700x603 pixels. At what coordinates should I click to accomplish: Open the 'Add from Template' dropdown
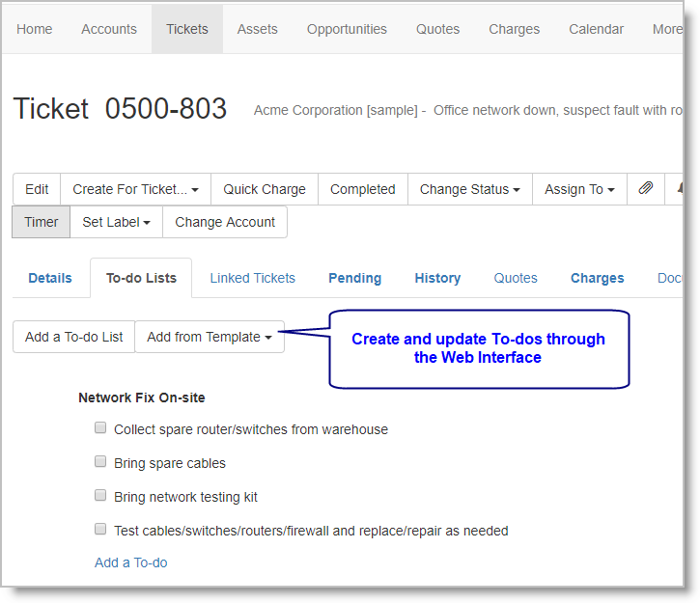point(210,337)
